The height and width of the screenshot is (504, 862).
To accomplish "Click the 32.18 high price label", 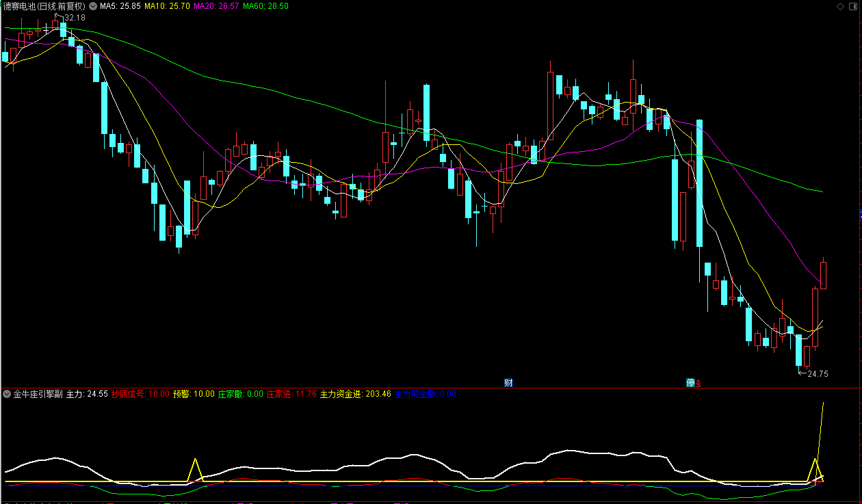I will tap(75, 18).
